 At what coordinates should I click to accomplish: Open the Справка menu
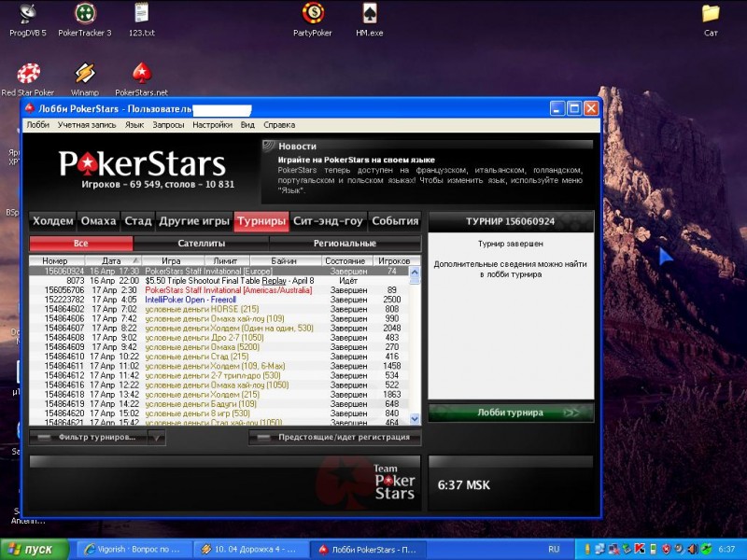[279, 125]
